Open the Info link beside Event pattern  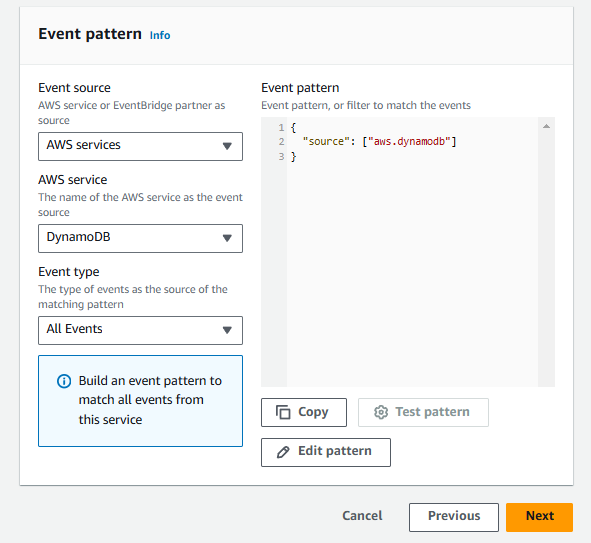160,35
